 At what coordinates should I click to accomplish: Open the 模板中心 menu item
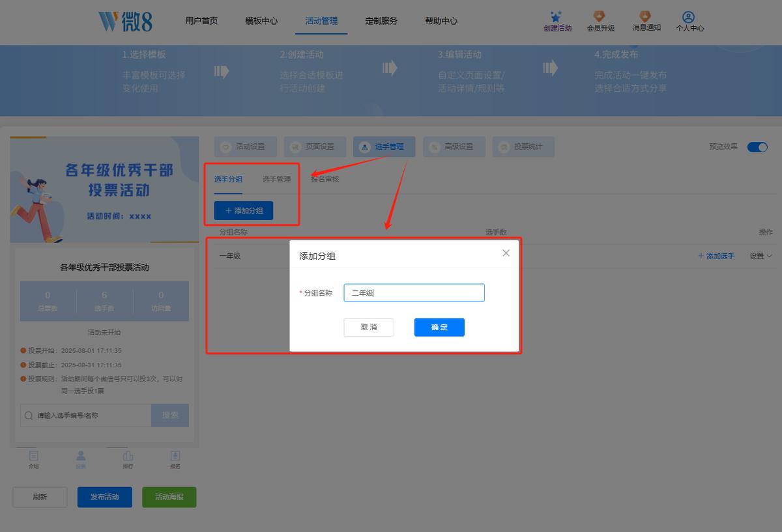(x=261, y=21)
